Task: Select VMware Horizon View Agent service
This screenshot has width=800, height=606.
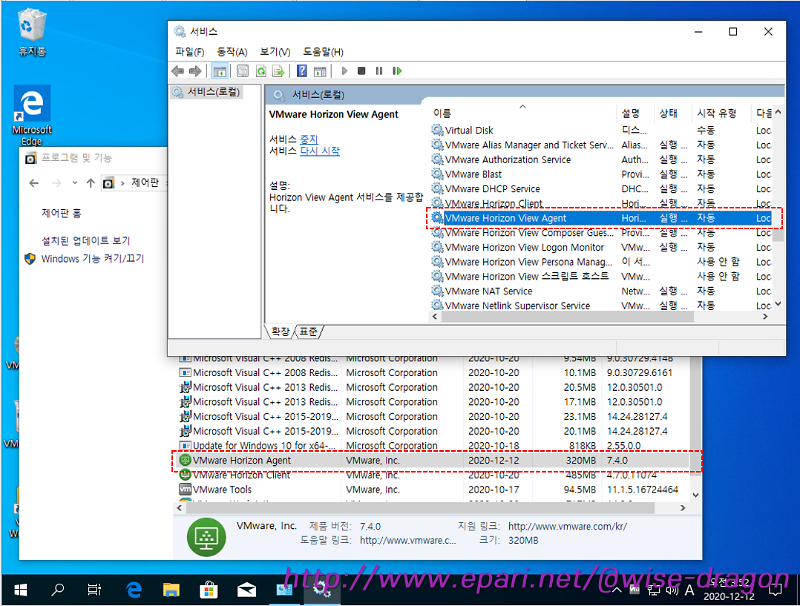Action: coord(601,218)
